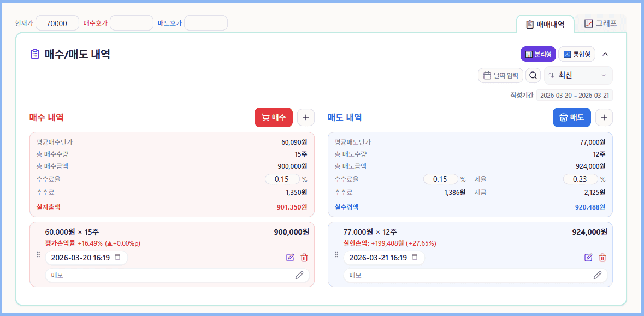Click the pencil icon in the sell memo field
This screenshot has height=316, width=644.
point(597,275)
